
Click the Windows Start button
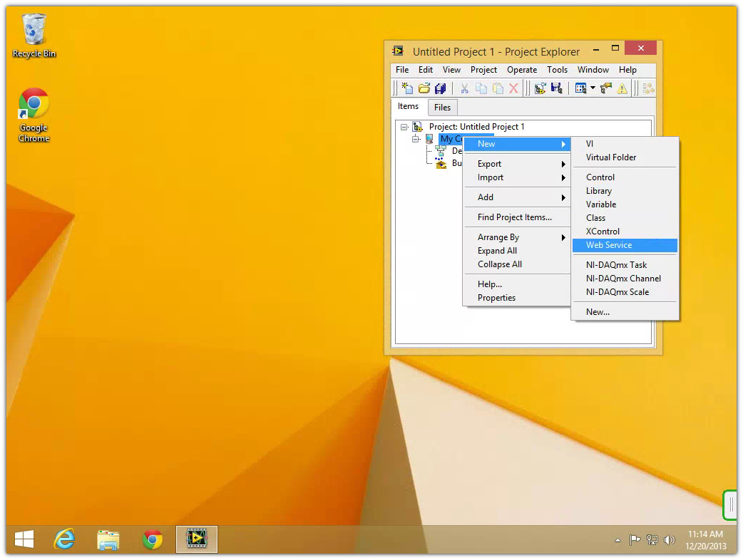(24, 540)
